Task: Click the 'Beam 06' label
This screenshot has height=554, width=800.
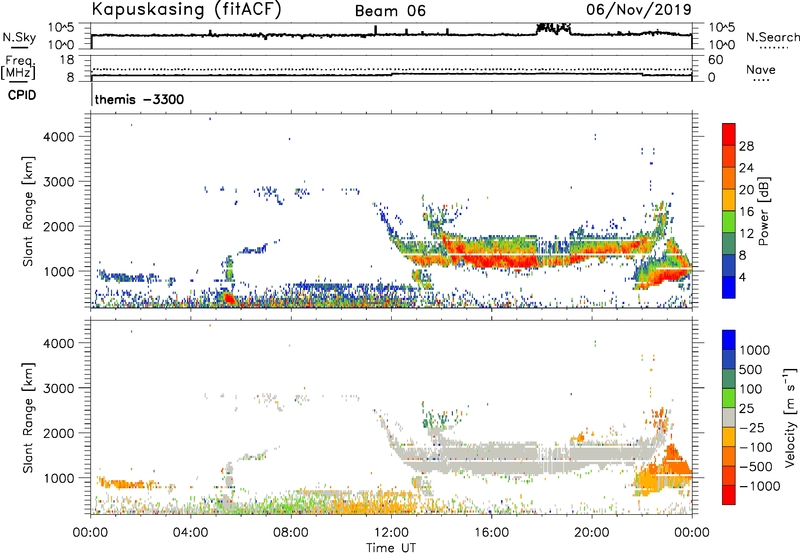Action: (390, 11)
